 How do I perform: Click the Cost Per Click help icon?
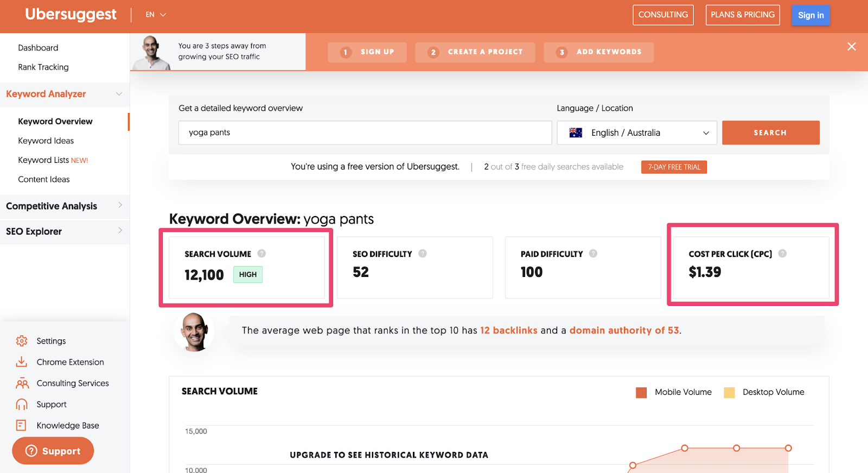click(782, 254)
